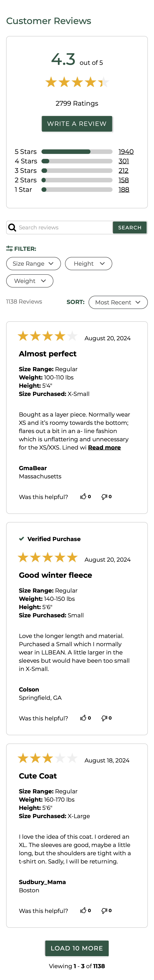This screenshot has width=154, height=980.
Task: Change sorting with the Most Recent dropdown
Action: coord(118,302)
